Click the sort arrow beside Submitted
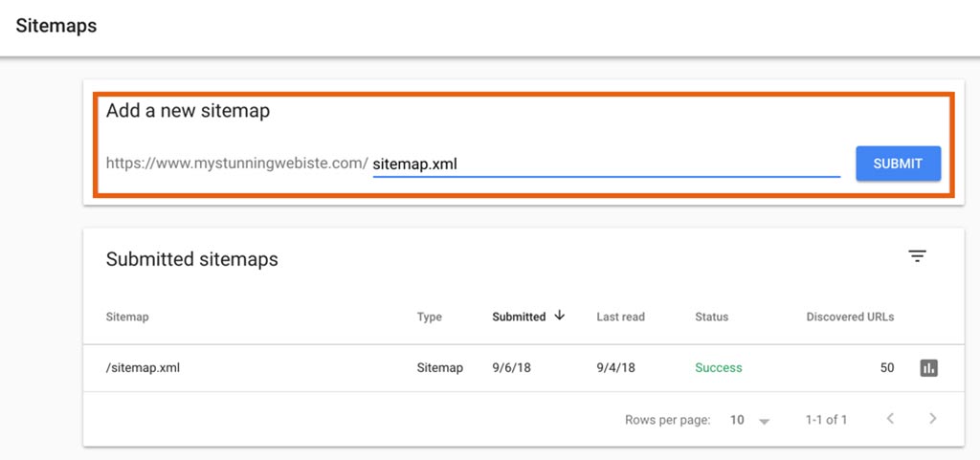This screenshot has height=460, width=980. tap(560, 316)
